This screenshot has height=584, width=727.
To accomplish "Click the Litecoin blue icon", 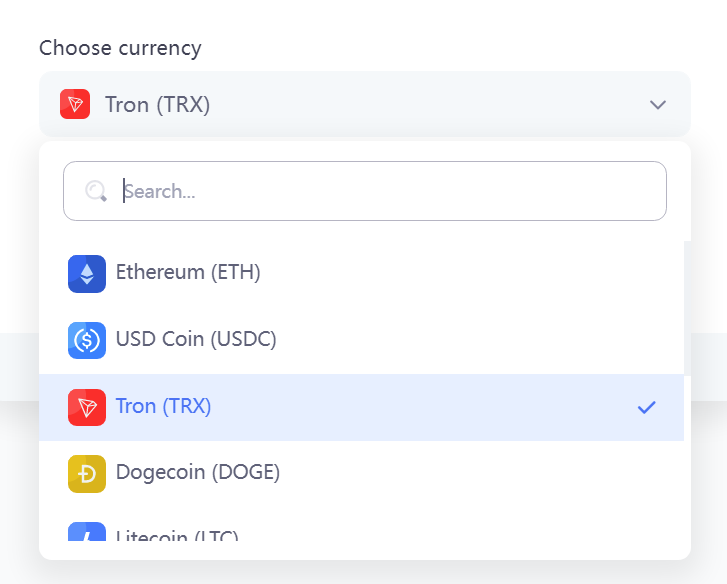I will [x=87, y=533].
